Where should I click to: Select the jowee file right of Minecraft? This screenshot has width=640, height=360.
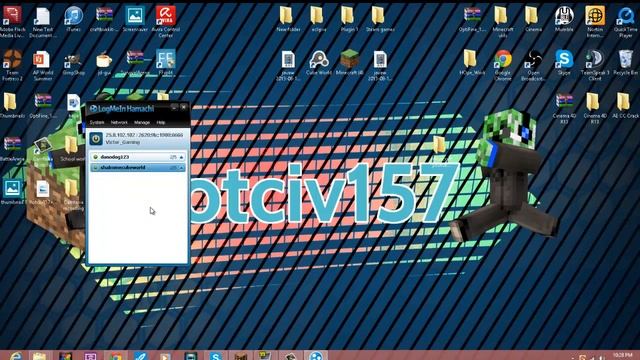point(380,65)
